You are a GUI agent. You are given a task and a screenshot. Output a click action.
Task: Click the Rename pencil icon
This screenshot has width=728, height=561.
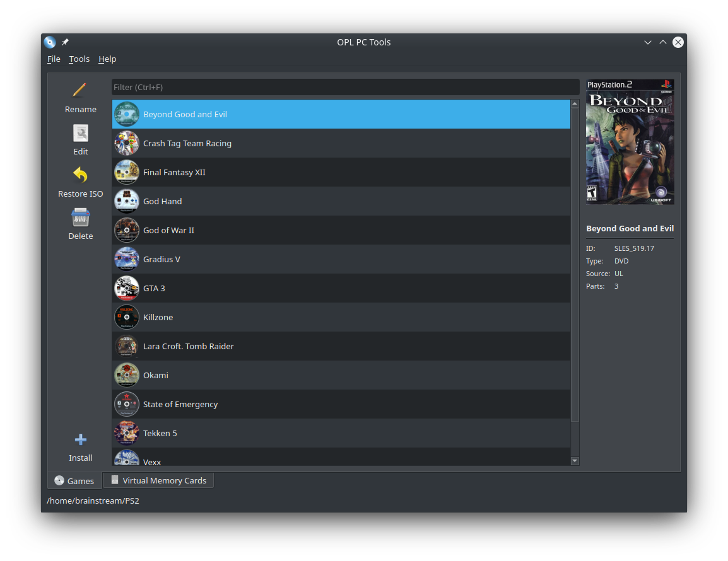click(x=80, y=90)
